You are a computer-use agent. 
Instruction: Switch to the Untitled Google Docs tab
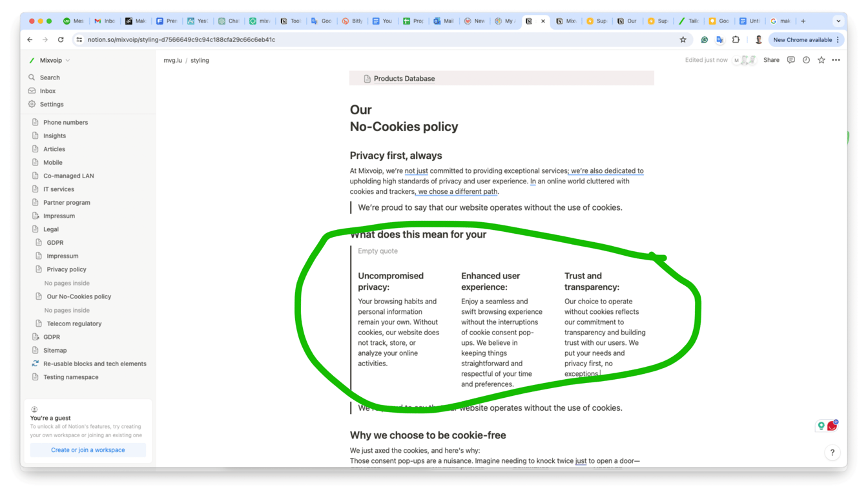750,21
